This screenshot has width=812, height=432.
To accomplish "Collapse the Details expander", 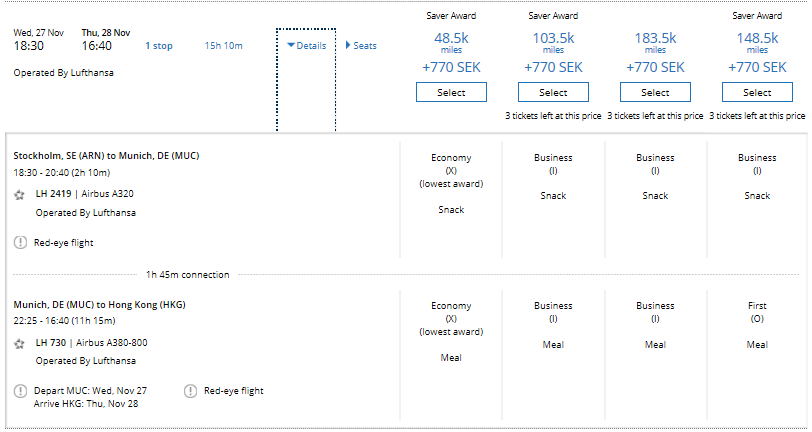I will [306, 46].
